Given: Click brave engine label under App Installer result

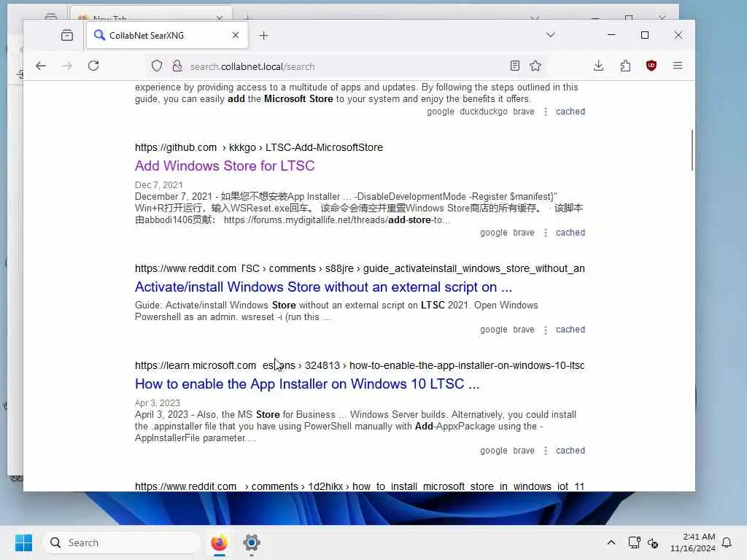Looking at the screenshot, I should (x=524, y=451).
